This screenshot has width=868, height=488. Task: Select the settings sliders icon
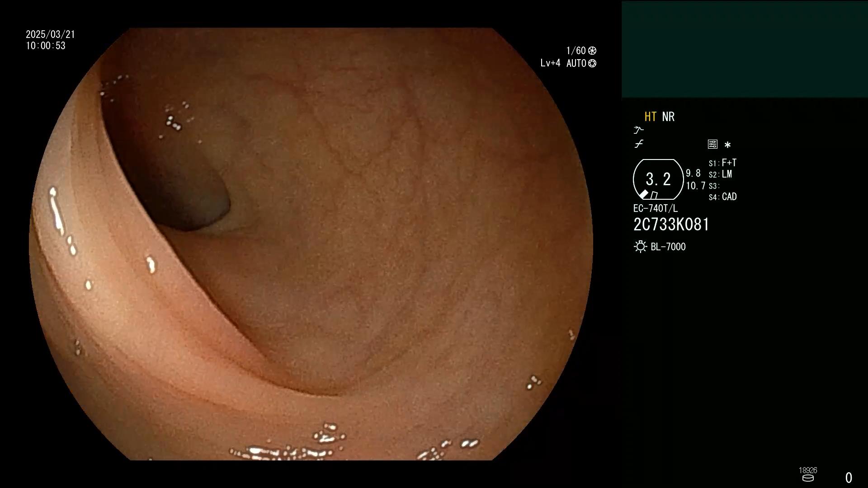point(712,145)
